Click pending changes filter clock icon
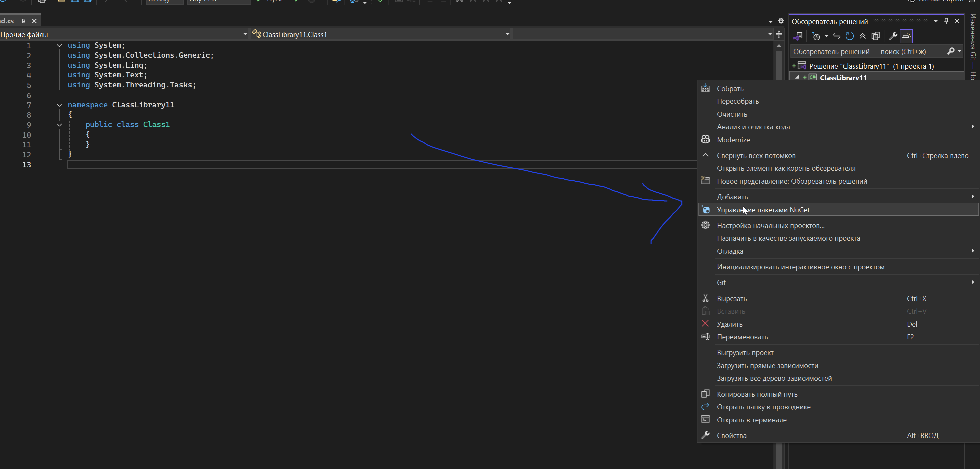 [x=816, y=36]
